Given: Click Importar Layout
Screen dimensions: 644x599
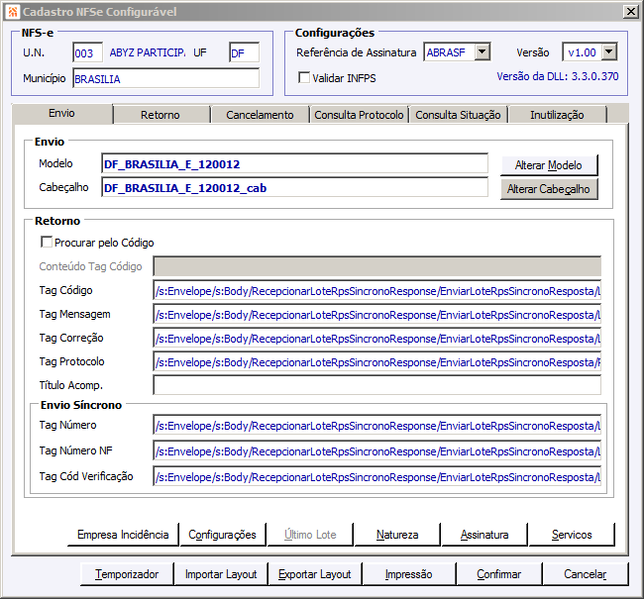Looking at the screenshot, I should pyautogui.click(x=221, y=574).
